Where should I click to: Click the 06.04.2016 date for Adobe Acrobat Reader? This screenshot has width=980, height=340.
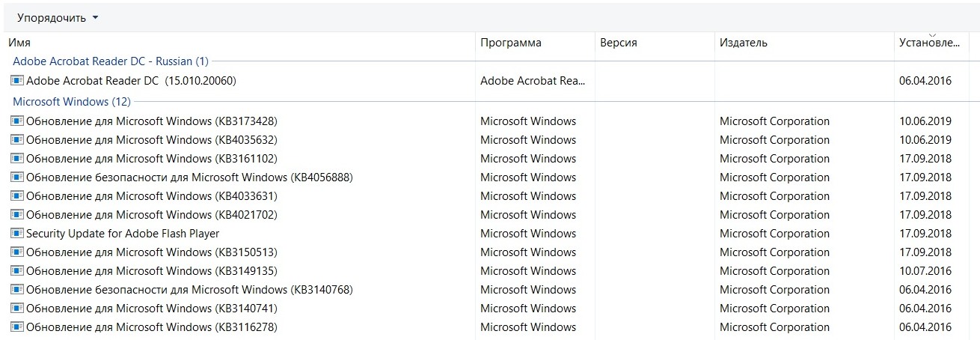click(925, 80)
